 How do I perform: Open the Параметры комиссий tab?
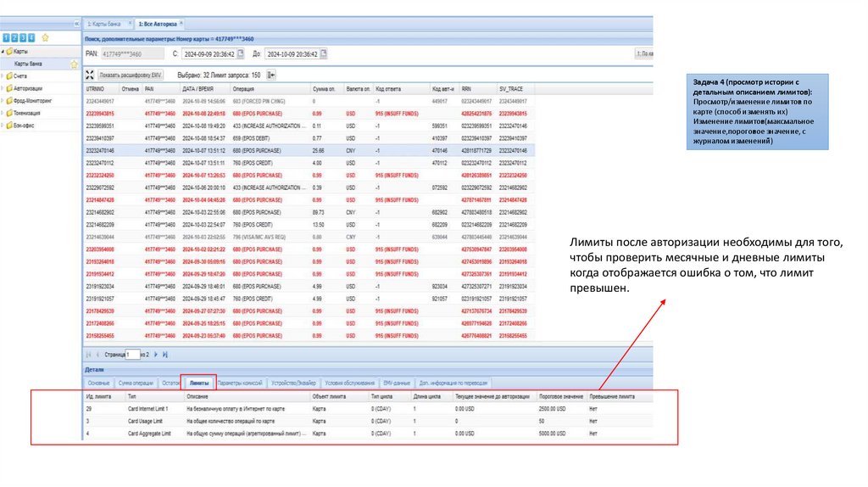[241, 383]
